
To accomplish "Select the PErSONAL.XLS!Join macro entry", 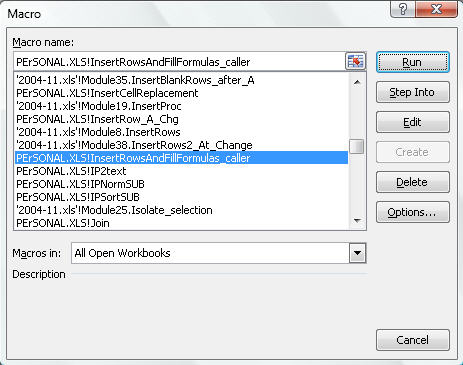I will point(181,223).
